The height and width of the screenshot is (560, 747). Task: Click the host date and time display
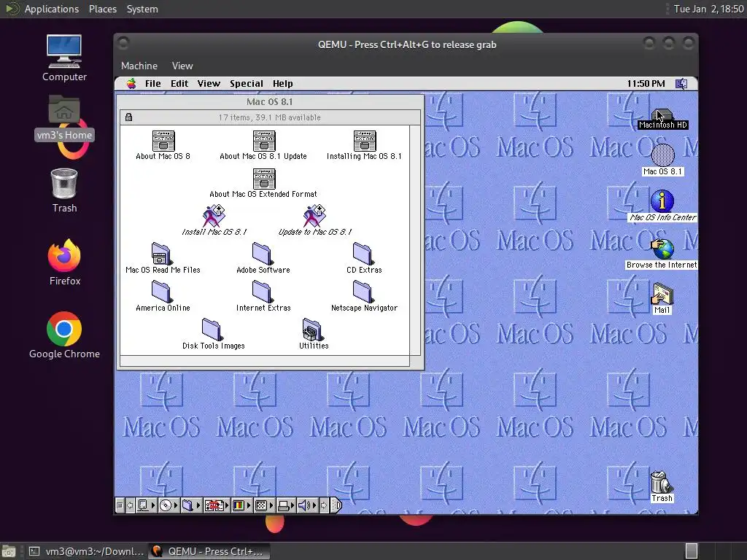pyautogui.click(x=708, y=9)
